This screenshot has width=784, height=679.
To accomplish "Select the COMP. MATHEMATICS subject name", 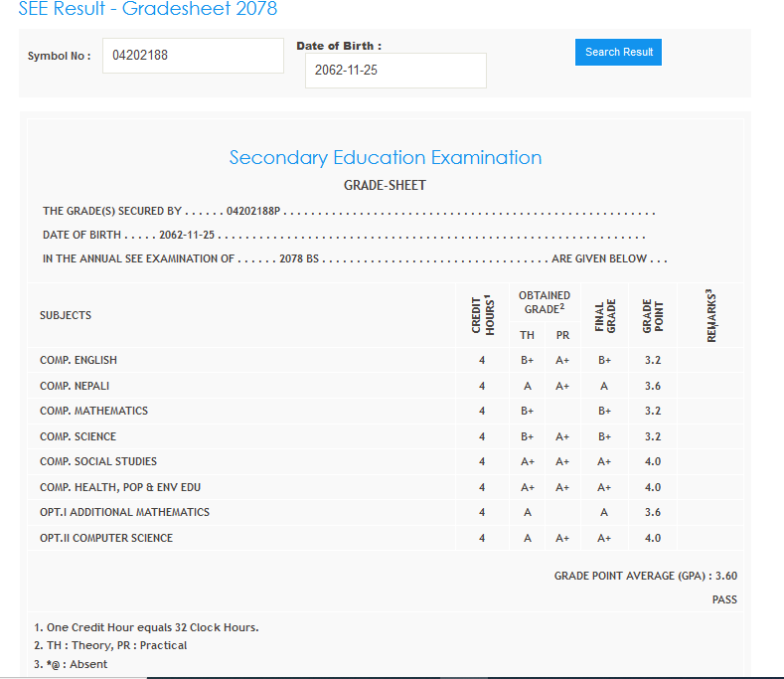I will click(93, 411).
